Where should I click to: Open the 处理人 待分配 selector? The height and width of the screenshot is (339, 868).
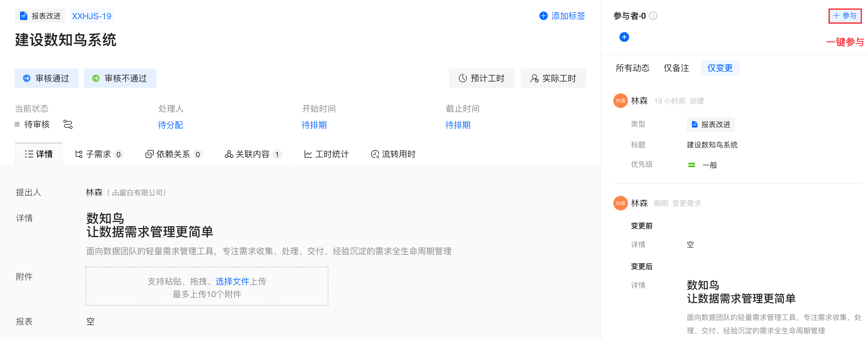pyautogui.click(x=170, y=125)
